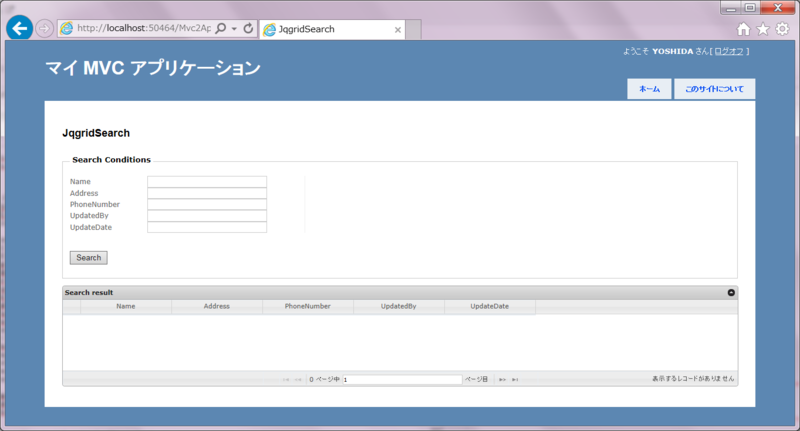This screenshot has height=431, width=800.
Task: Click the Address search input field
Action: 207,193
